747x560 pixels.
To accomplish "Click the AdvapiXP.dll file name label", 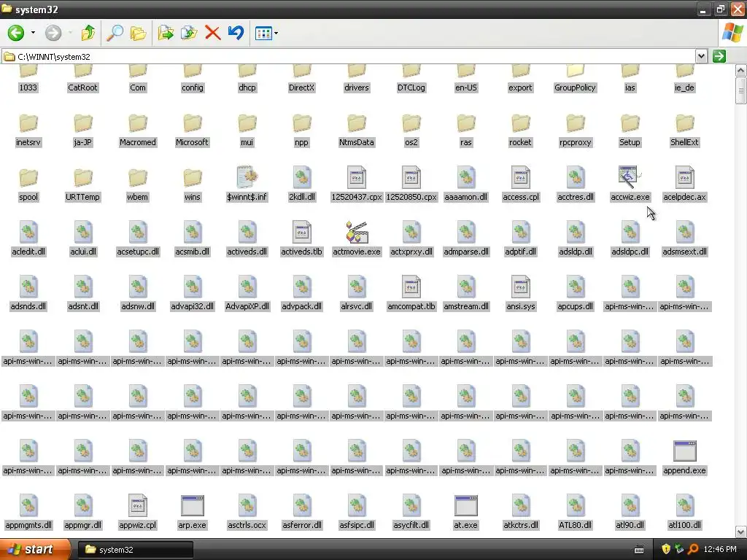I will click(247, 307).
